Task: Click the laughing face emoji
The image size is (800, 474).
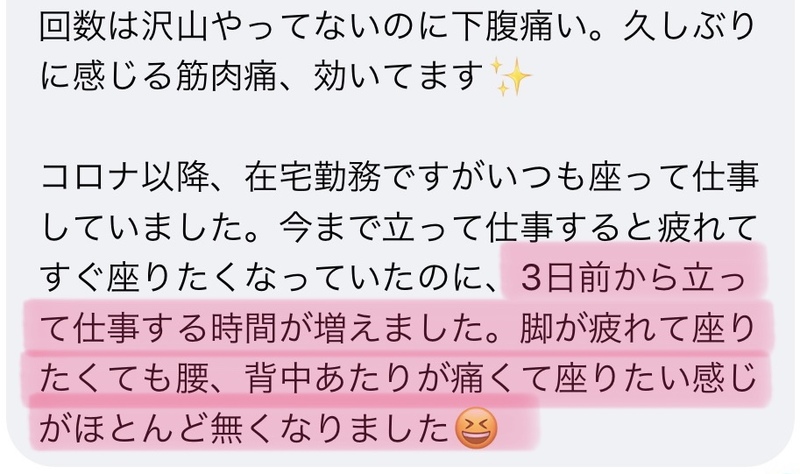Action: pos(474,428)
